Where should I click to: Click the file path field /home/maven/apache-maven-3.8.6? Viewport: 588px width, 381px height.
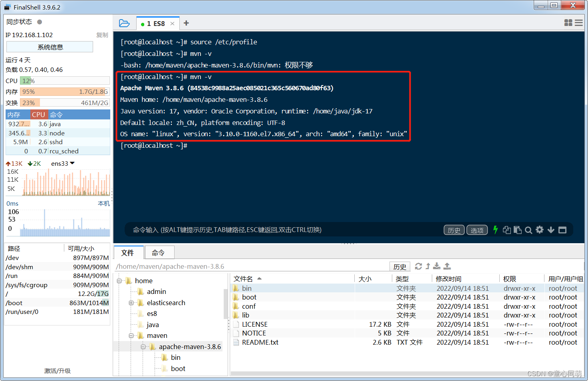pos(252,266)
